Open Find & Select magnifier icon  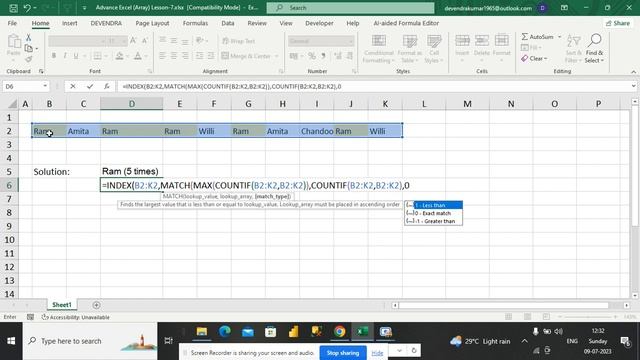pos(595,40)
